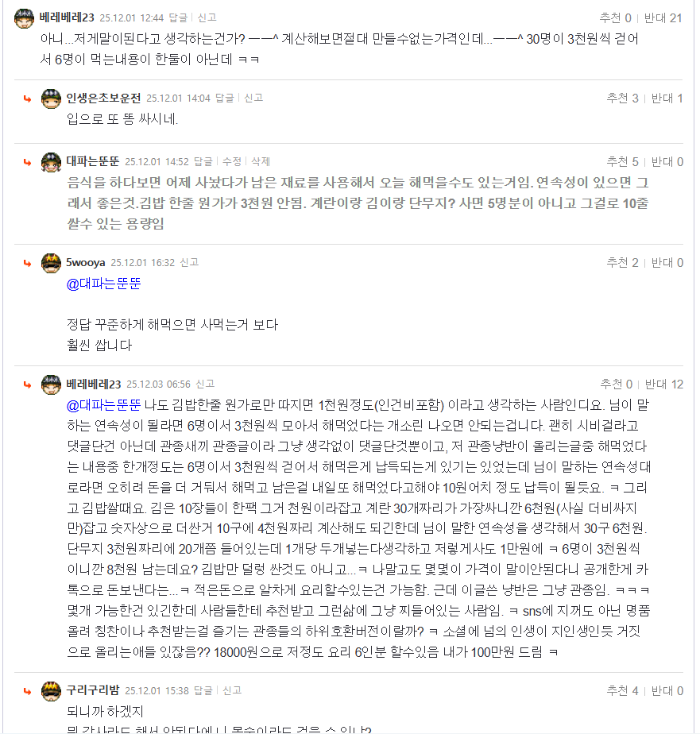
Task: Reply (답글) to 구리구리밤's comment
Action: 203,690
